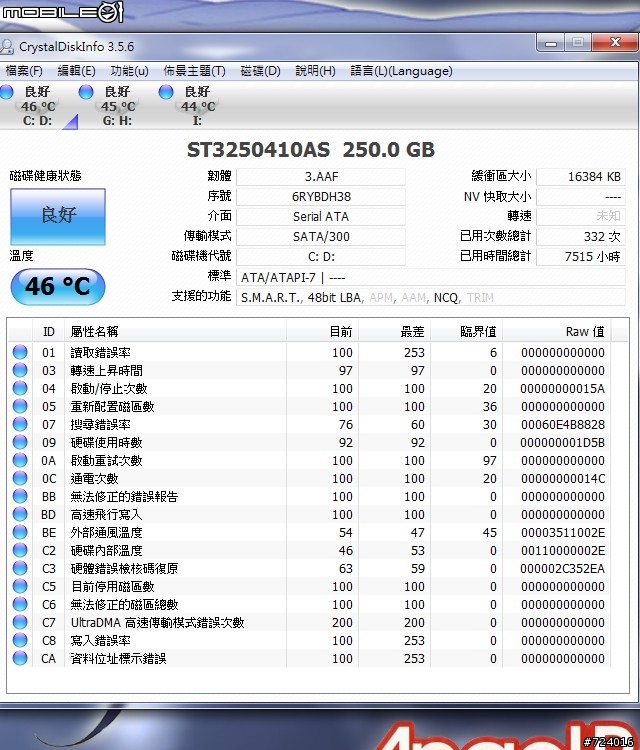Click the status icon for 啟動/停止次數
640x750 pixels.
20,388
